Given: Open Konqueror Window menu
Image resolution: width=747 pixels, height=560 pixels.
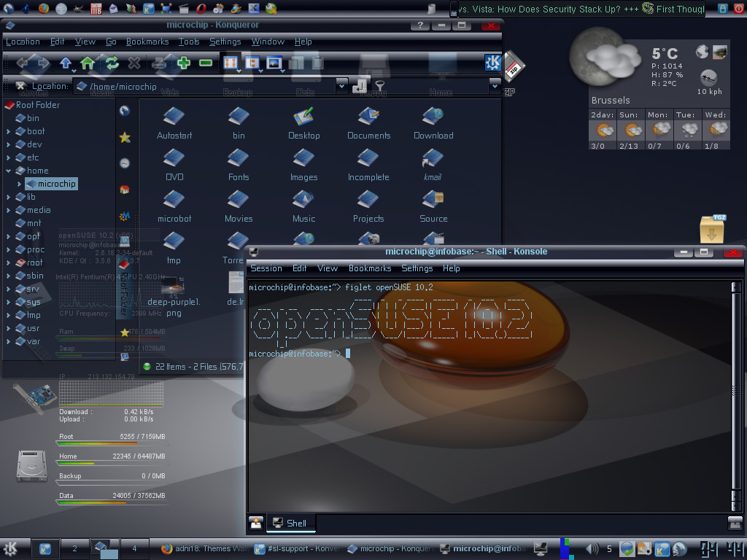Looking at the screenshot, I should point(268,42).
